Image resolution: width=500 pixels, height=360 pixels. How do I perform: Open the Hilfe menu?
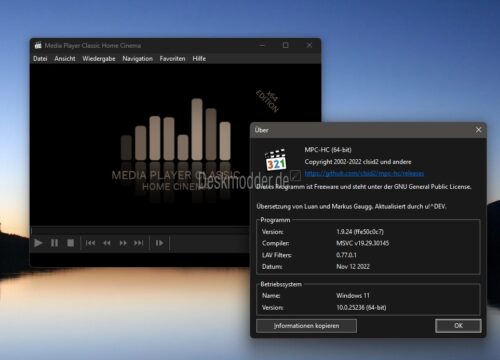pos(199,59)
